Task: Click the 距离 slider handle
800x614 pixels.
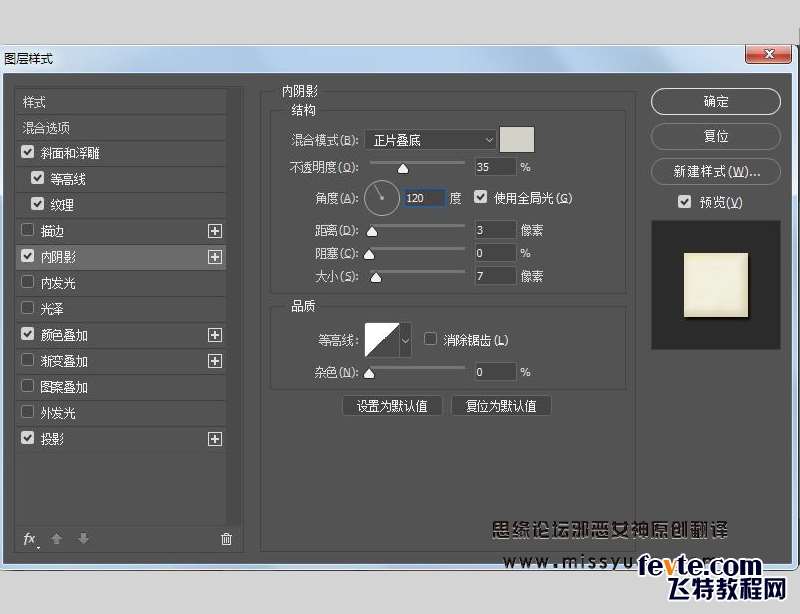Action: click(x=372, y=232)
